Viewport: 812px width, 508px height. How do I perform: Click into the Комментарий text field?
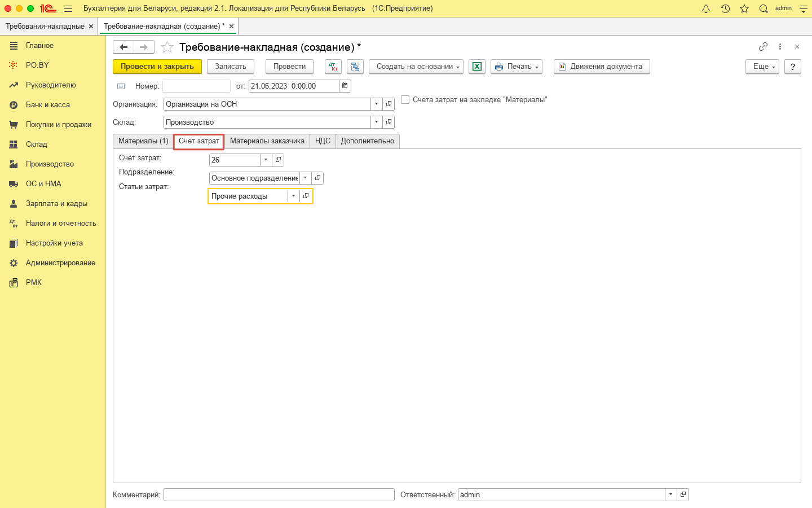279,495
